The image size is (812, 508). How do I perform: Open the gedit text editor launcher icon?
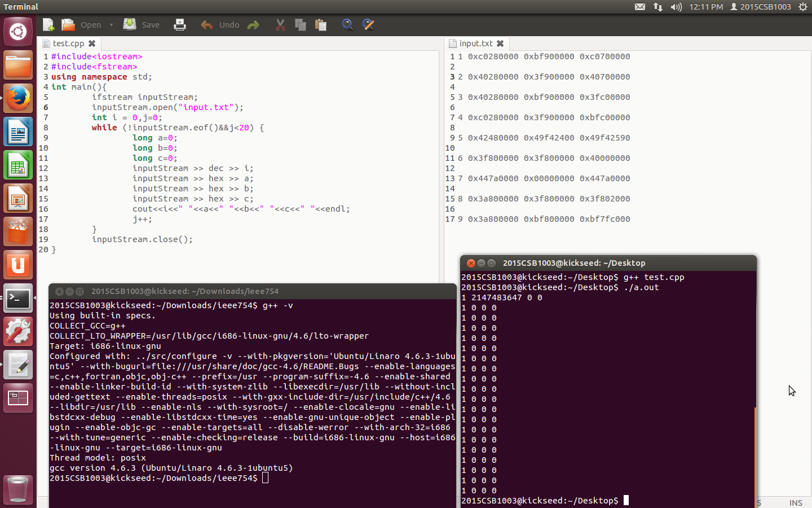[18, 365]
